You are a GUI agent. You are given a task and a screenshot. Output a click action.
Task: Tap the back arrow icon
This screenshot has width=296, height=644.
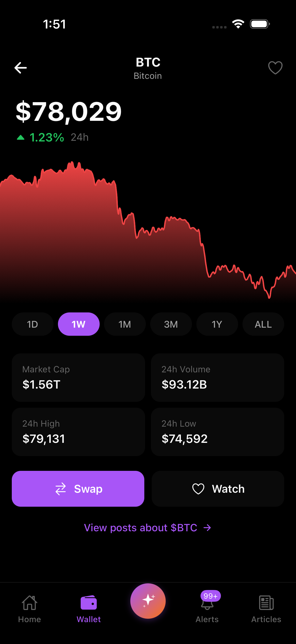pos(20,68)
